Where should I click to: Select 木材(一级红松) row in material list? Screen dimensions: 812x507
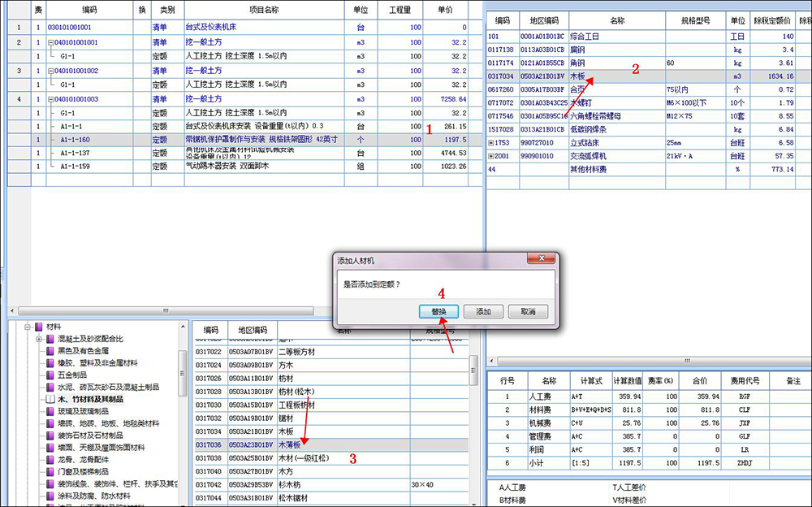pyautogui.click(x=331, y=458)
